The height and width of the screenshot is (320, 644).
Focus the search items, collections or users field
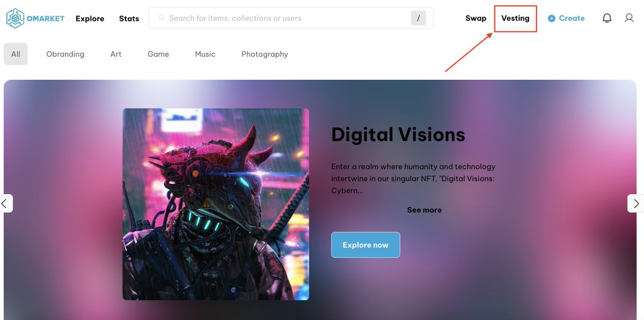(x=291, y=18)
